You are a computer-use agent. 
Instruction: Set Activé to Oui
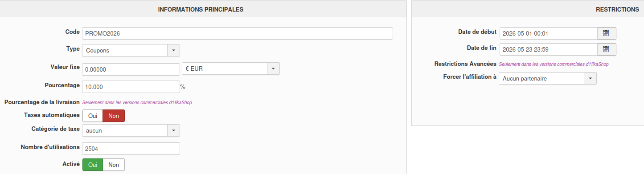click(93, 165)
